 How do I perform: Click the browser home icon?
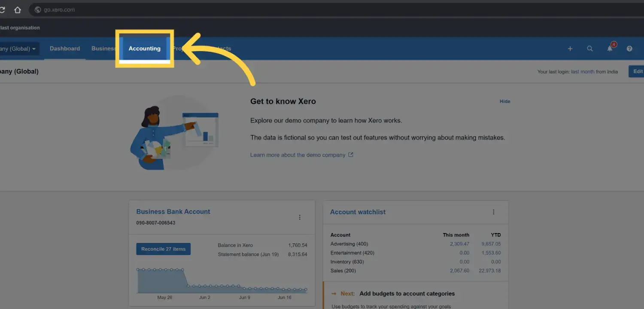coord(17,9)
